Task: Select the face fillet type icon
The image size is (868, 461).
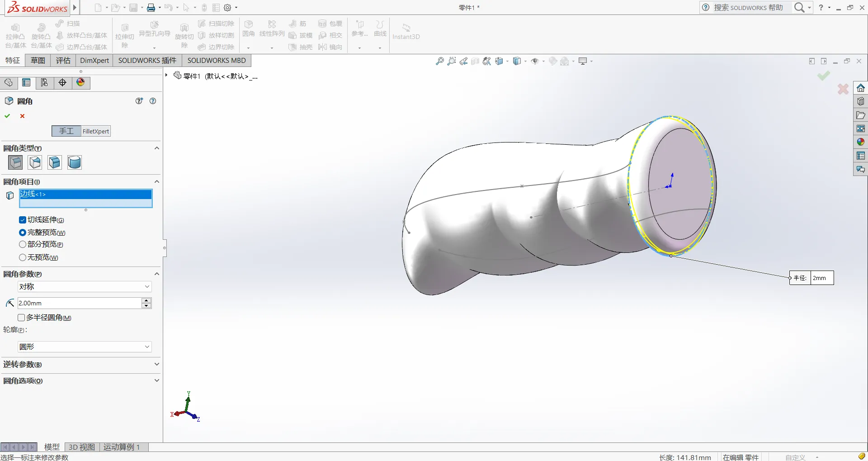Action: 55,162
